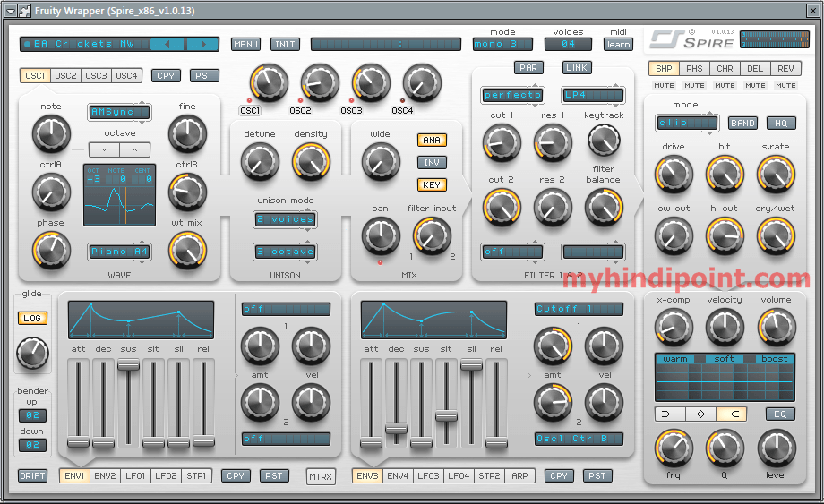Click the cut 1 filter knob

[x=502, y=143]
